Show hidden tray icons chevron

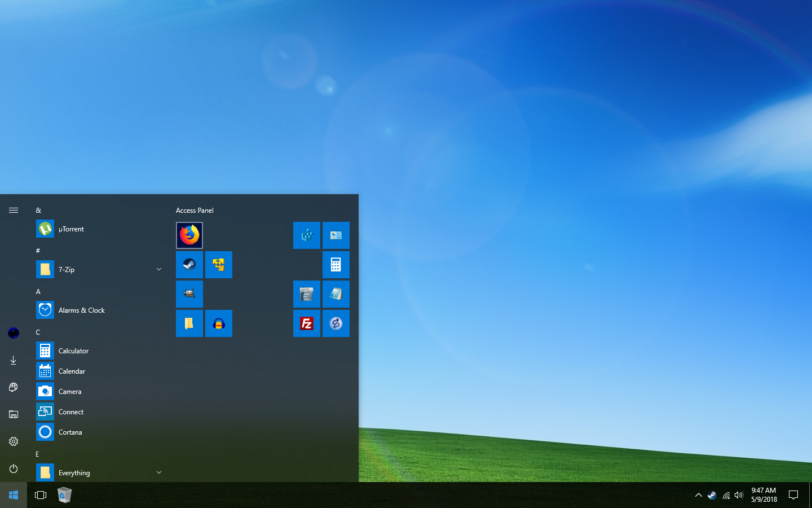pyautogui.click(x=698, y=495)
